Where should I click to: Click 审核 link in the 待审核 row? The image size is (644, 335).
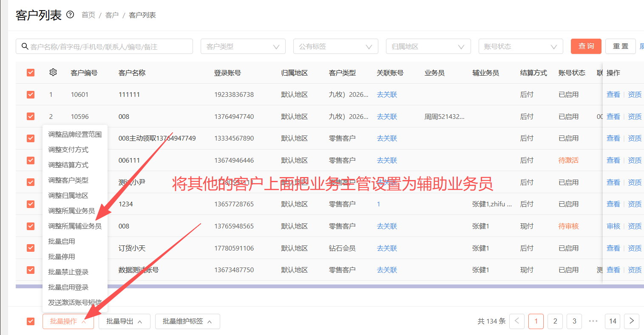tap(613, 226)
